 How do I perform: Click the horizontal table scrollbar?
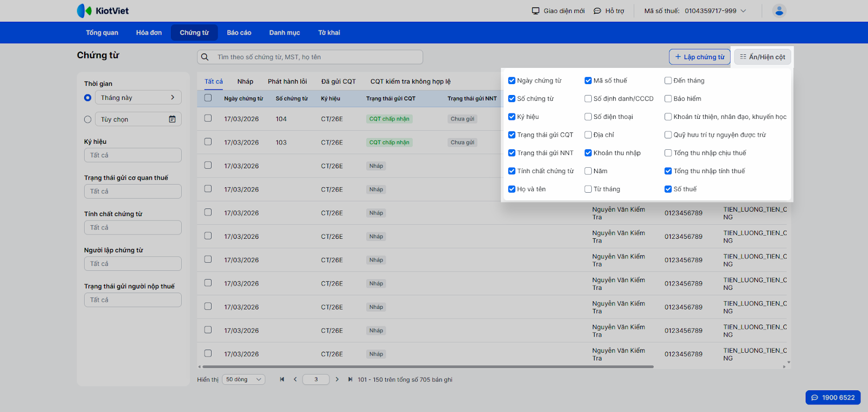[x=427, y=367]
